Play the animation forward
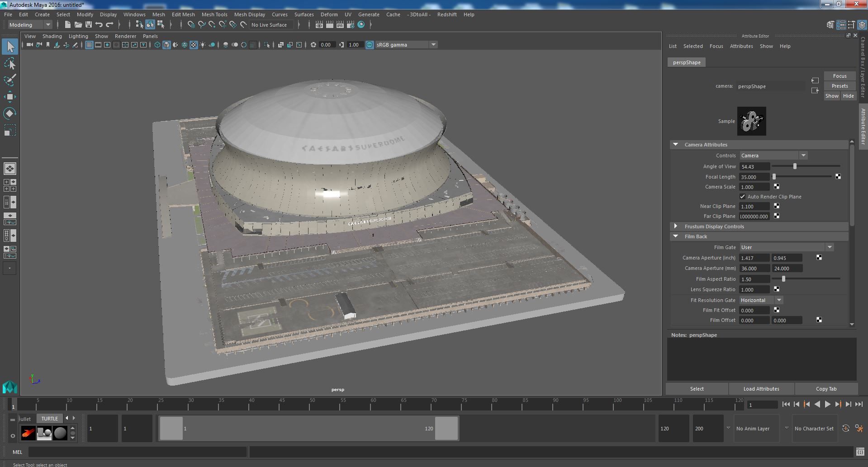 827,405
